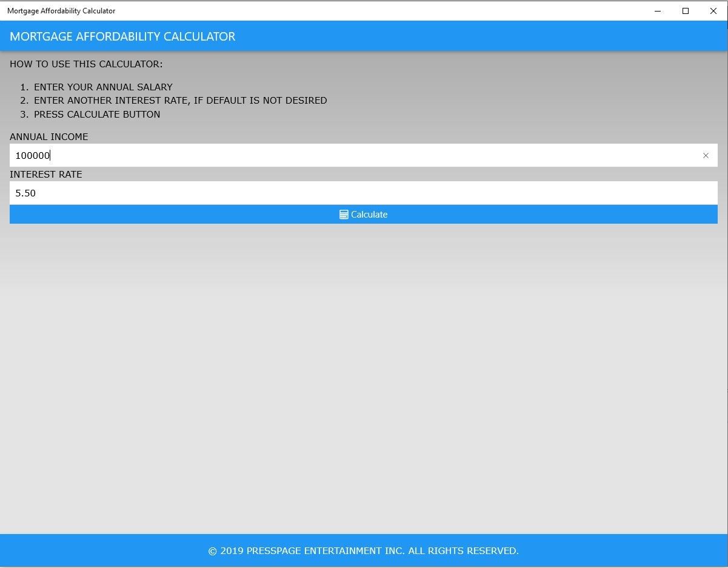
Task: Select the copyright PRESSPAGE ENTERTAINMENT footer text
Action: (x=363, y=550)
